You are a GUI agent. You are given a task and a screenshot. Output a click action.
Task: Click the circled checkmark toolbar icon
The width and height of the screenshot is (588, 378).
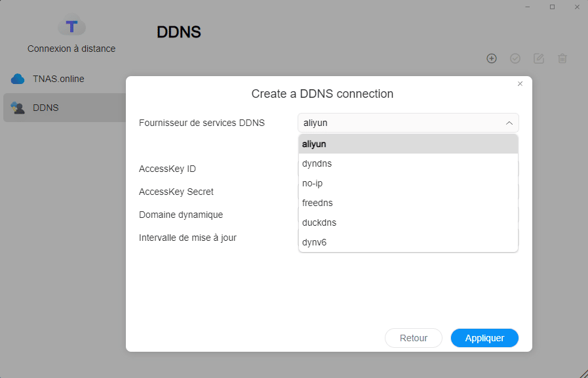pyautogui.click(x=515, y=58)
